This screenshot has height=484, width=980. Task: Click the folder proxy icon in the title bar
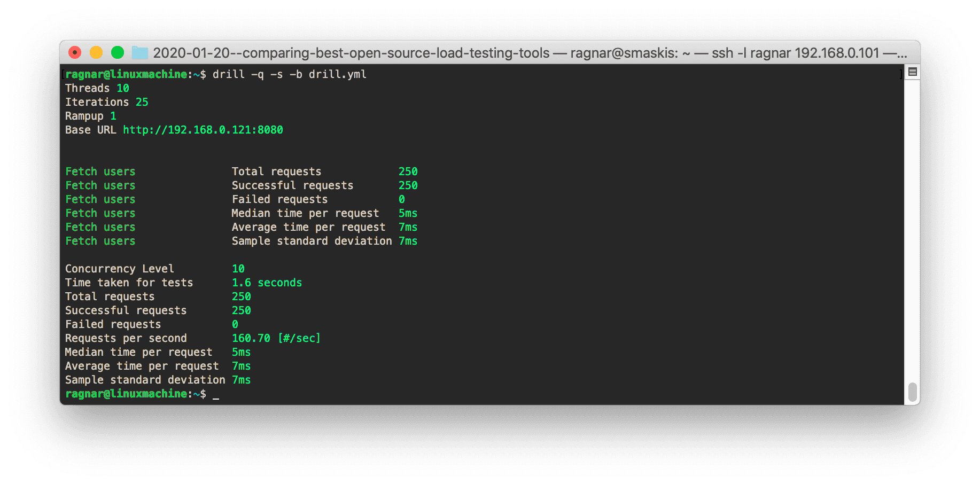coord(139,52)
